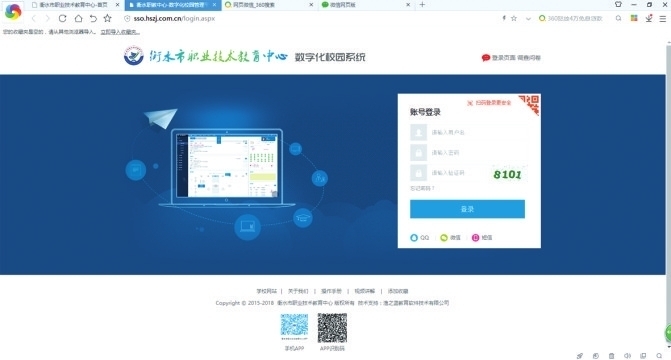The width and height of the screenshot is (671, 360).
Task: Log in with the QQ icon
Action: 419,238
